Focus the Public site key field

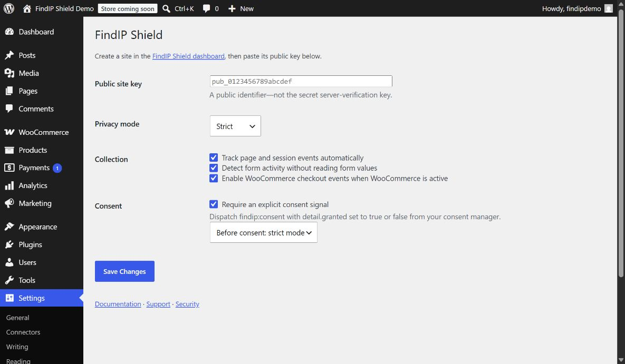[x=301, y=81]
